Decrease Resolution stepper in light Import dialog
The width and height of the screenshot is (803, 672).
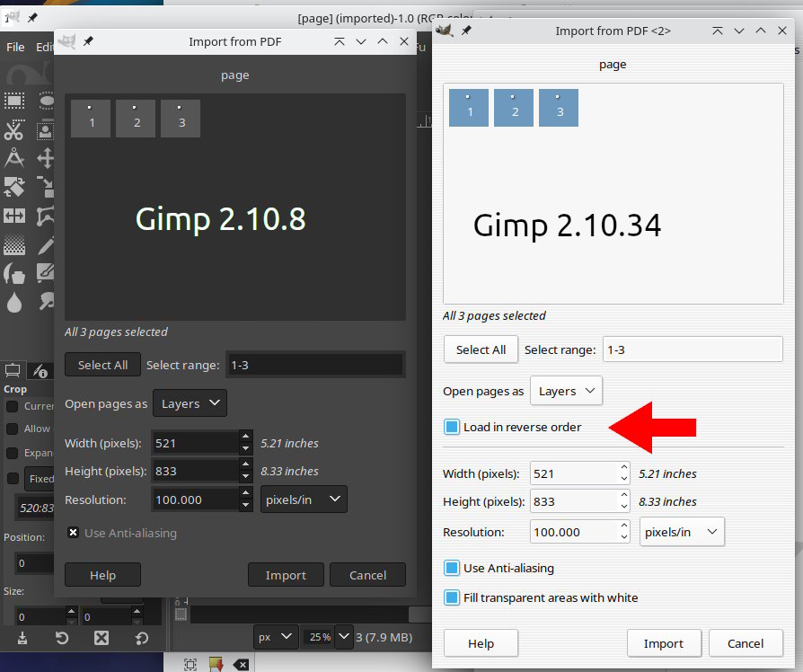(x=623, y=537)
